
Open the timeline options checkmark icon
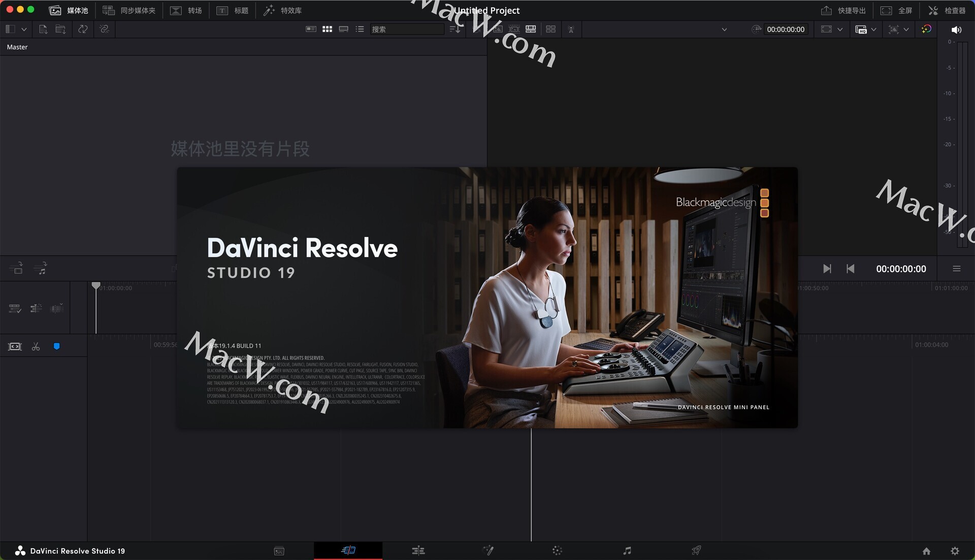point(15,308)
